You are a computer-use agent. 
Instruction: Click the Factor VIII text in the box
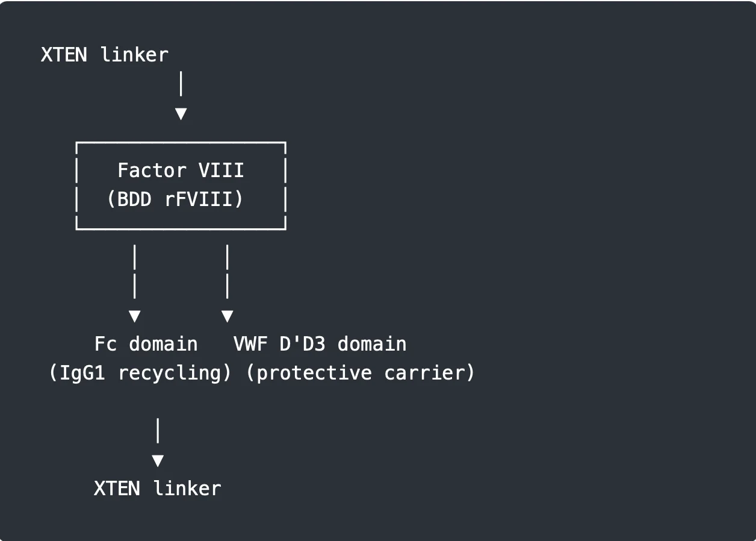coord(181,170)
